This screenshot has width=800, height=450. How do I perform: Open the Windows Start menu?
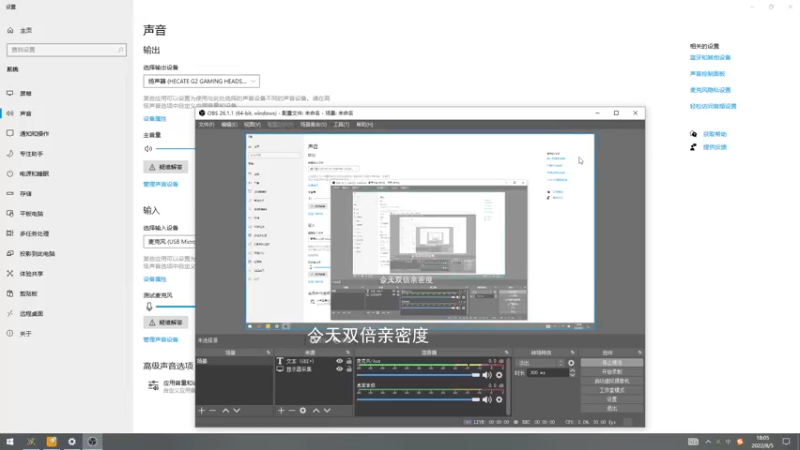click(x=10, y=441)
